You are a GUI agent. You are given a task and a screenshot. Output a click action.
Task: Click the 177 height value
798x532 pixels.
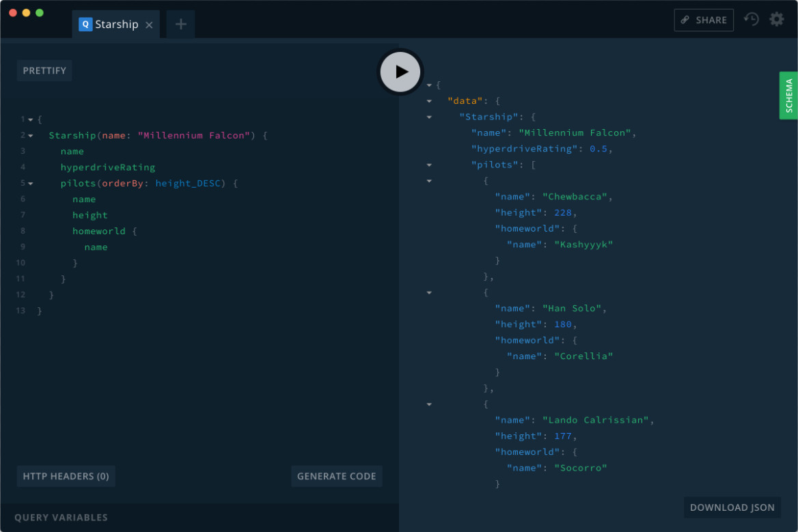(563, 436)
